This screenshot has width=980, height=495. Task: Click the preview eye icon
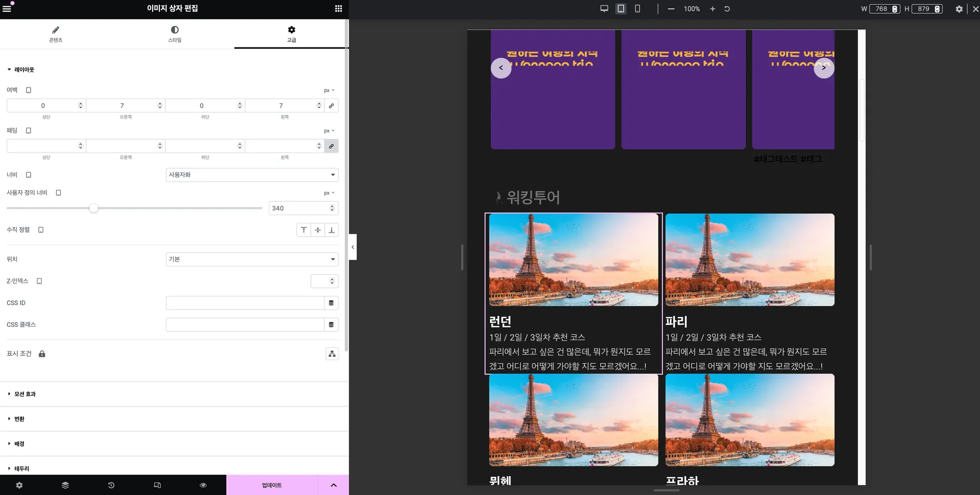[x=203, y=485]
